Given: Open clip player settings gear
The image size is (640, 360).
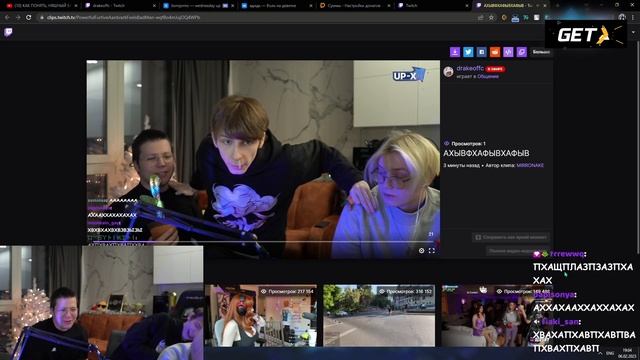Looking at the screenshot, I should [422, 251].
